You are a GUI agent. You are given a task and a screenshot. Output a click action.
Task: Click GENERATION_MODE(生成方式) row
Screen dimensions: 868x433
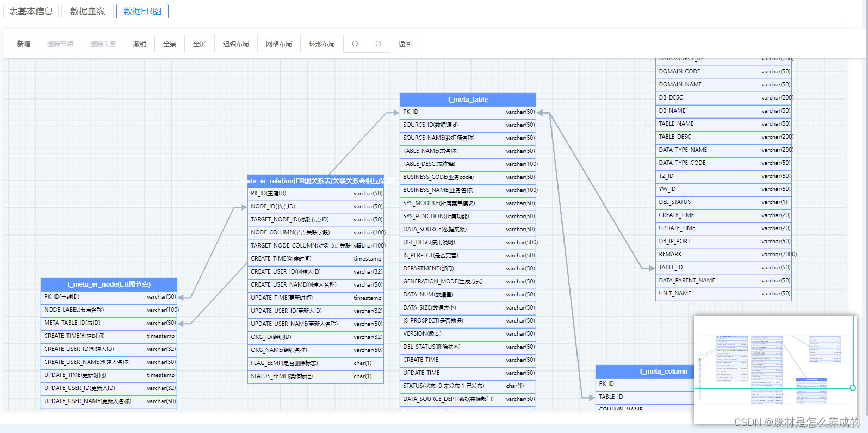point(468,282)
